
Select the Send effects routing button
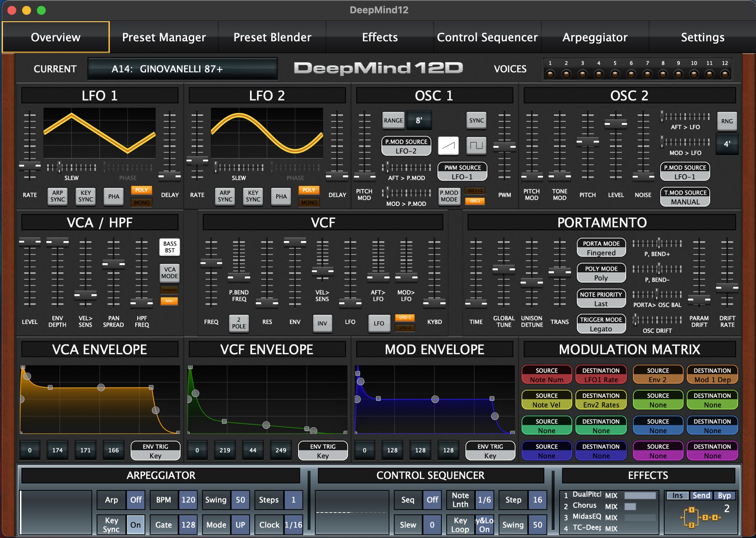(701, 496)
